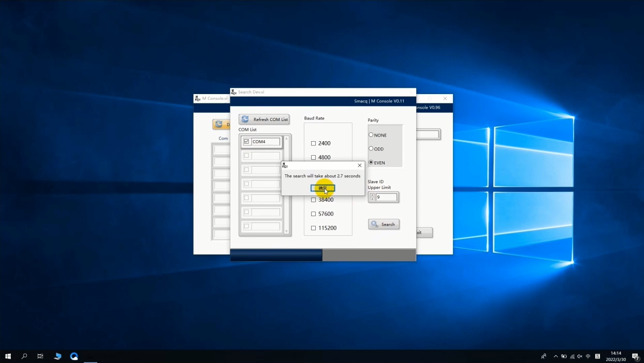644x363 pixels.
Task: Enable the 115200 baud rate checkbox
Action: click(x=313, y=228)
